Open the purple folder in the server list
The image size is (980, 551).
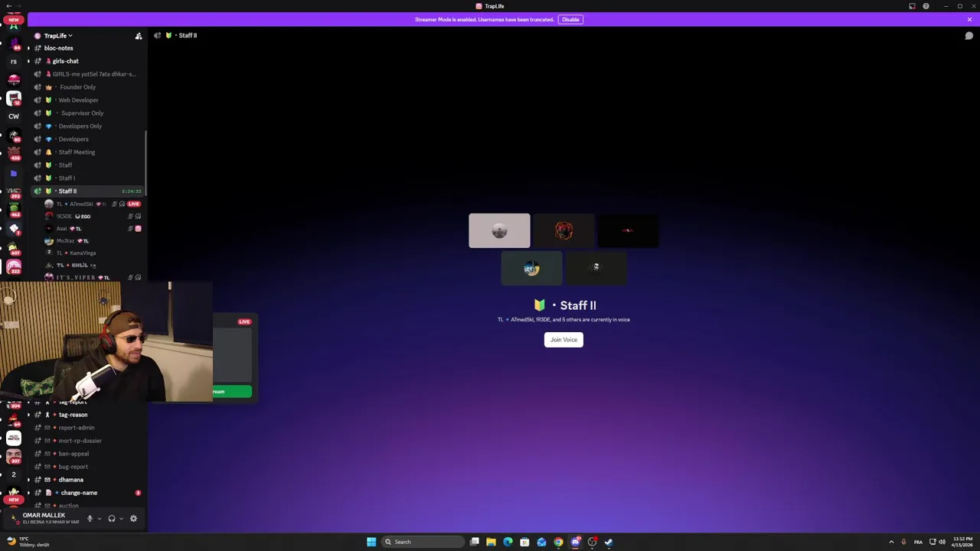click(x=13, y=174)
